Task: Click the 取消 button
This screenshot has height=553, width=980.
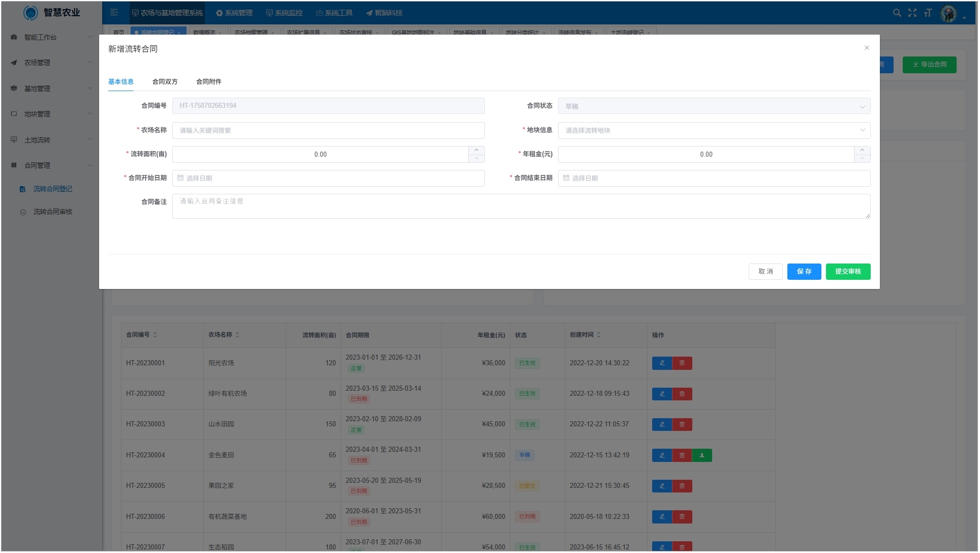Action: pyautogui.click(x=765, y=272)
